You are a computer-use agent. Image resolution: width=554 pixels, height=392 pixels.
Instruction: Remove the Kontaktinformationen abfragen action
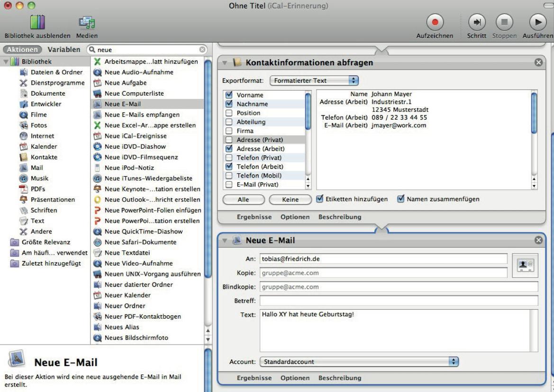point(538,62)
